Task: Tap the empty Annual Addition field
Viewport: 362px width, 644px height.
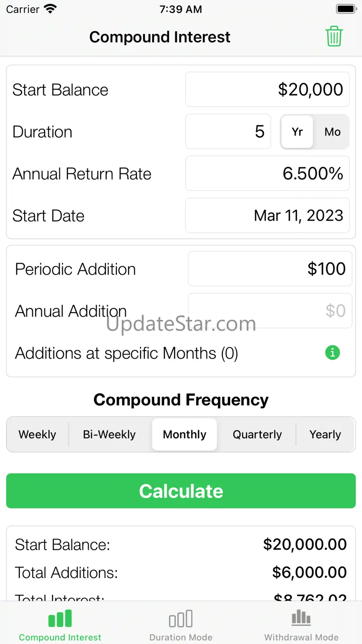Action: click(270, 311)
